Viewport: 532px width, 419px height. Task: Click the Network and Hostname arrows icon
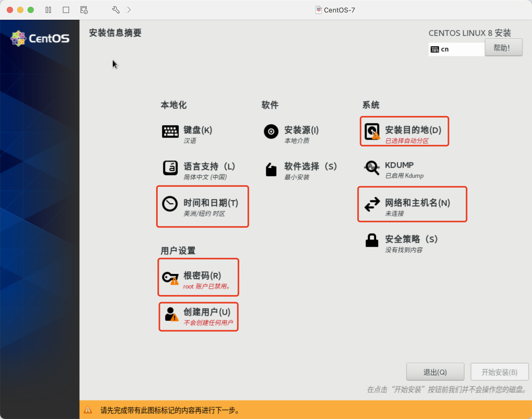click(372, 204)
